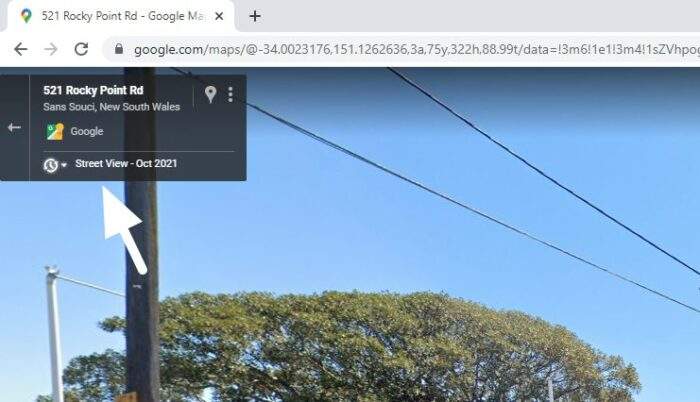Click the Google Maps logo icon in the panel
This screenshot has height=402, width=700.
coord(55,131)
